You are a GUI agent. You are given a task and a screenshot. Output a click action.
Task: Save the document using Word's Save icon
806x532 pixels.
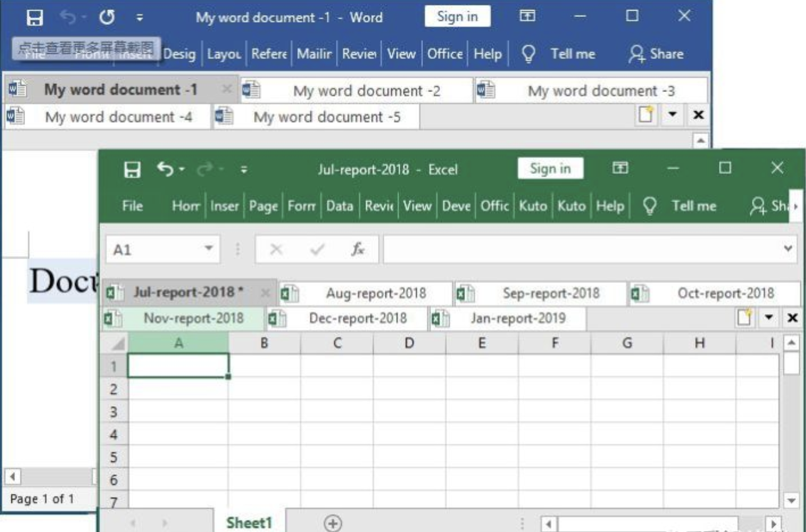click(x=34, y=18)
